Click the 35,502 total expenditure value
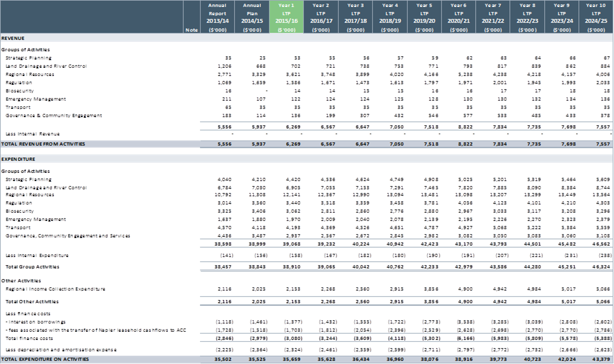The height and width of the screenshot is (364, 614). tap(224, 360)
